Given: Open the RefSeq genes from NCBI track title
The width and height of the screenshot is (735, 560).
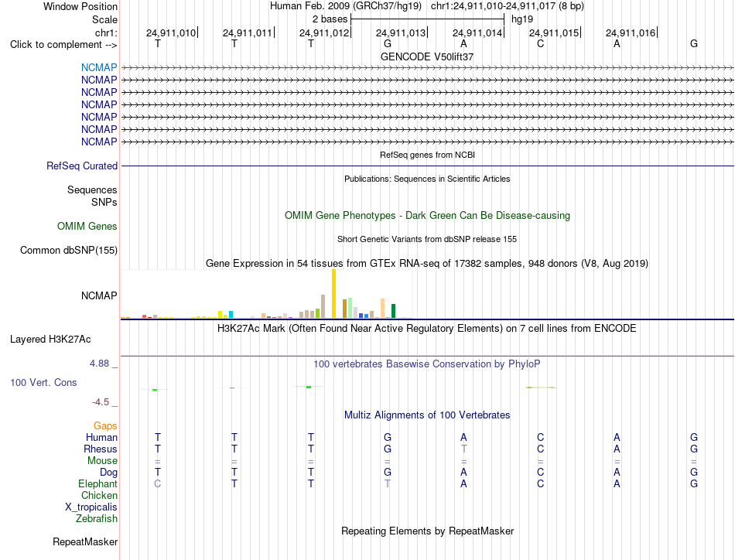Looking at the screenshot, I should (427, 155).
